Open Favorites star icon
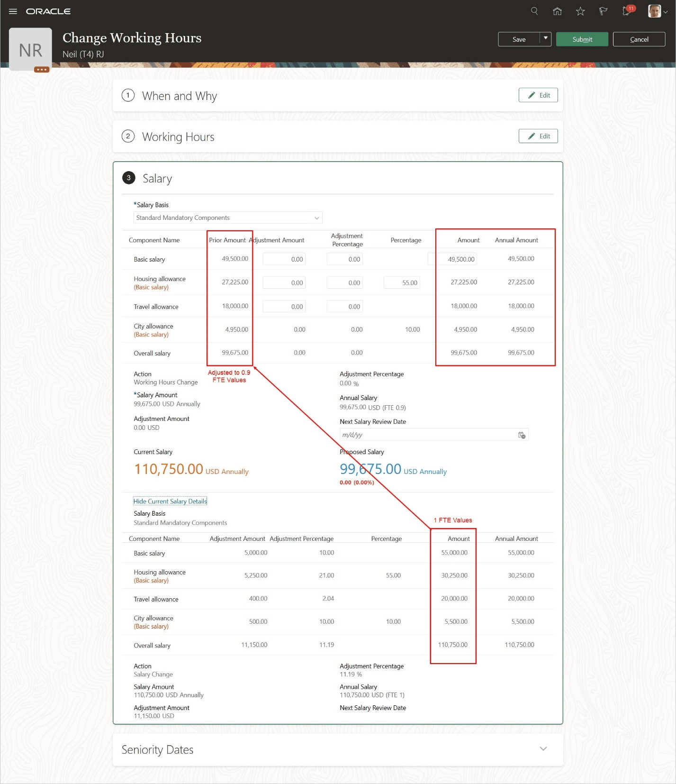This screenshot has height=784, width=676. 580,11
